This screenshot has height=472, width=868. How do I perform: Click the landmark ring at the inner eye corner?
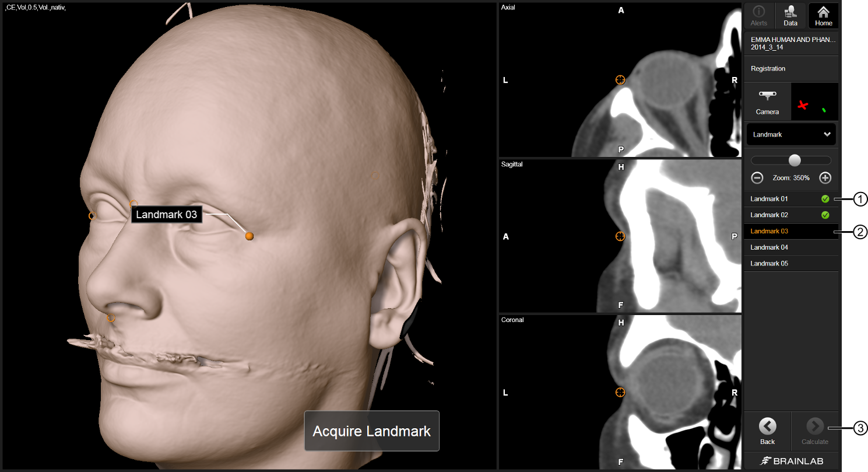tap(133, 204)
